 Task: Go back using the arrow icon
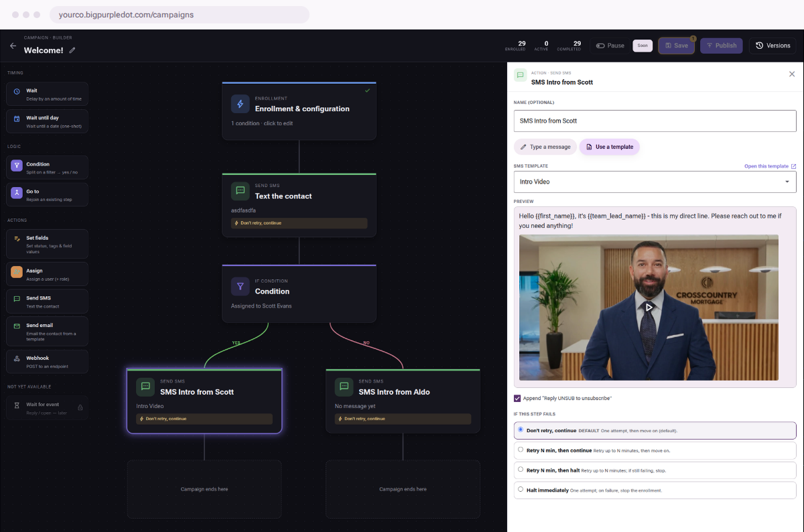pos(13,46)
